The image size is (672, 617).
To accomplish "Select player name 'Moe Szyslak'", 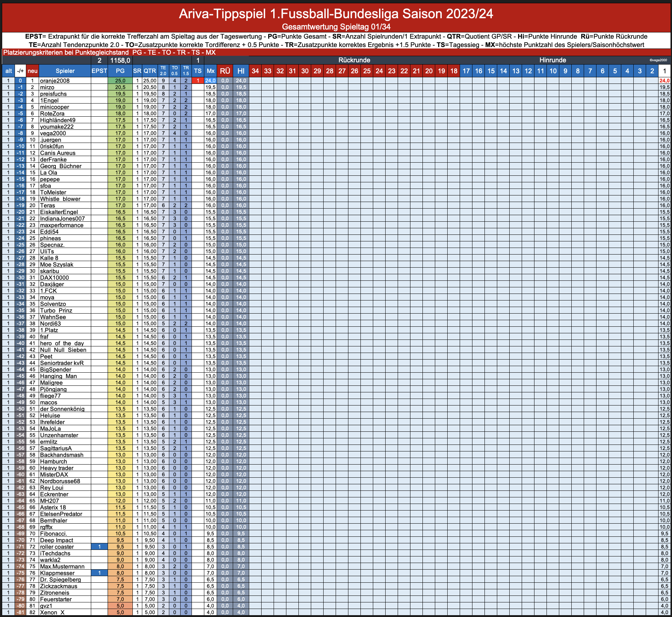I will (x=57, y=264).
